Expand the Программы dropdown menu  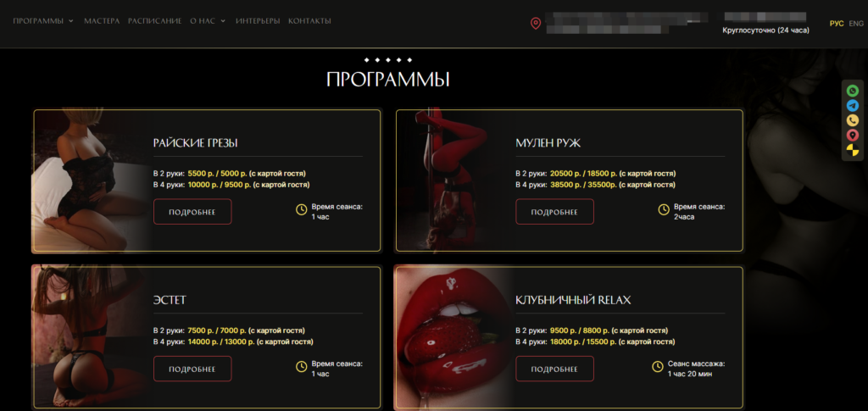click(x=43, y=21)
